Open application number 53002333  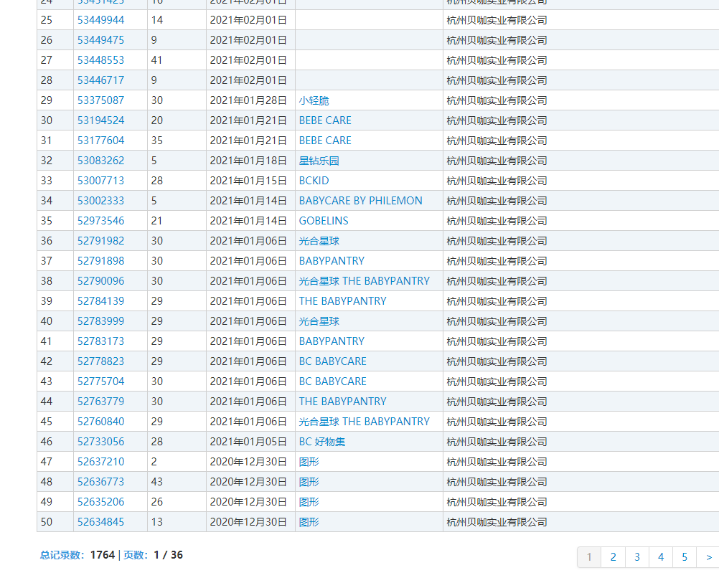(x=100, y=201)
